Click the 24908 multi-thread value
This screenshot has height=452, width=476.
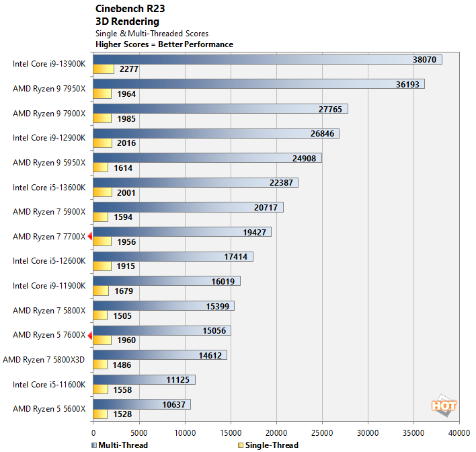click(x=304, y=158)
